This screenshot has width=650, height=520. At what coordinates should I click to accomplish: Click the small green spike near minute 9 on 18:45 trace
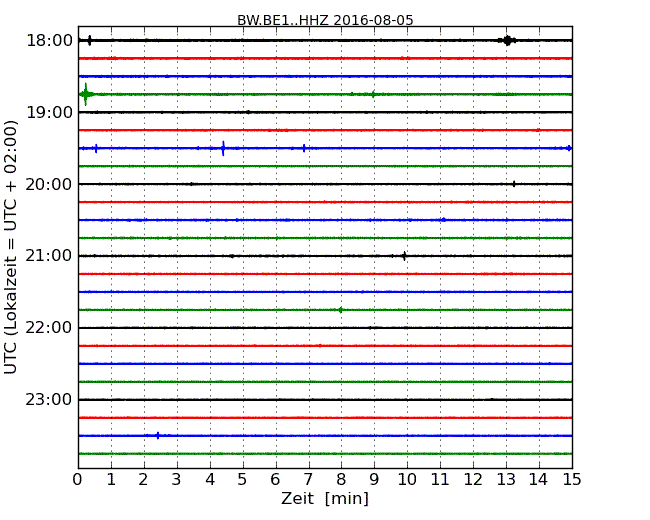point(373,94)
